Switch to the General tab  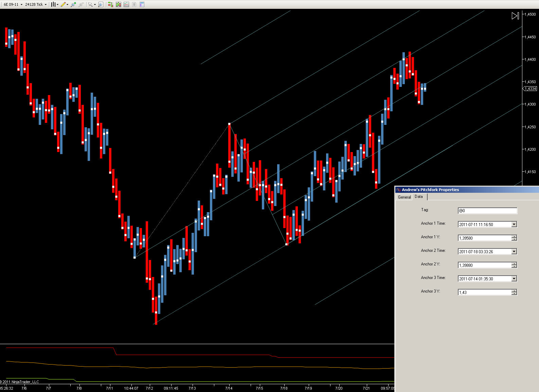[x=404, y=197]
